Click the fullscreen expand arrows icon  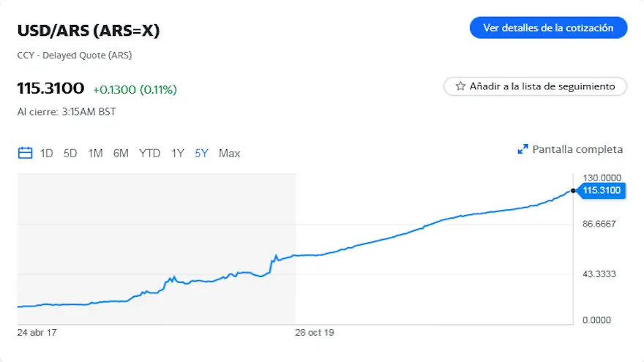523,149
